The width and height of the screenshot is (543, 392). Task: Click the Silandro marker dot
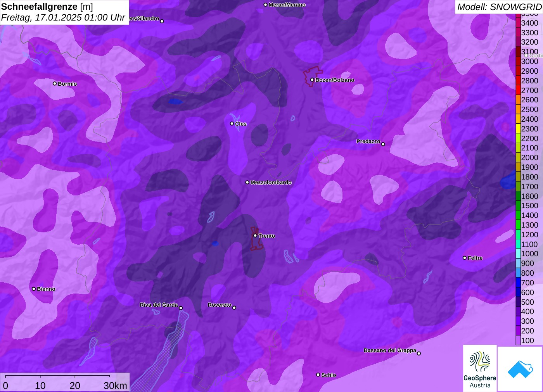[x=162, y=21]
